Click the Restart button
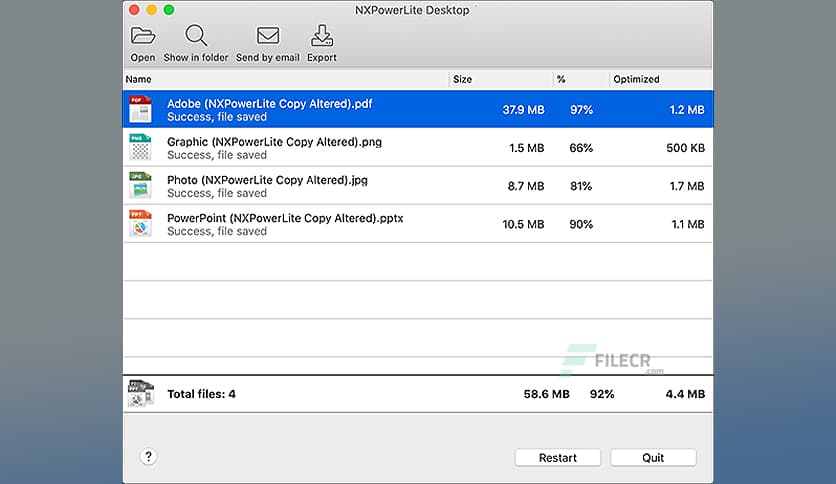This screenshot has height=484, width=836. pos(558,457)
